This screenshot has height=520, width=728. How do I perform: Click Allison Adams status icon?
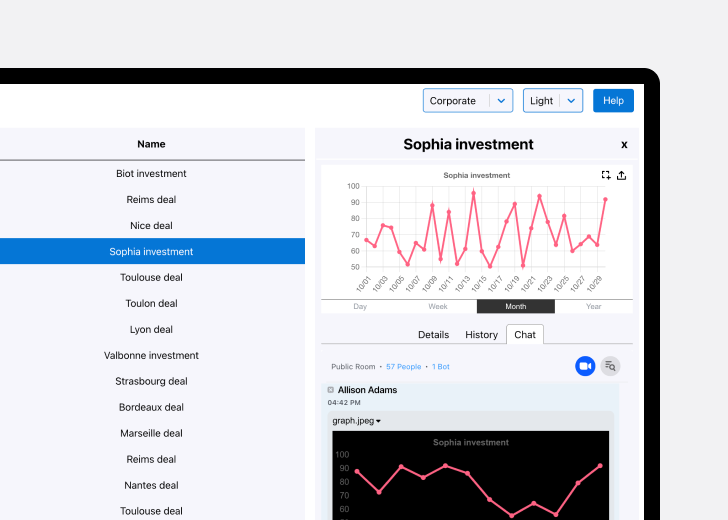tap(331, 390)
